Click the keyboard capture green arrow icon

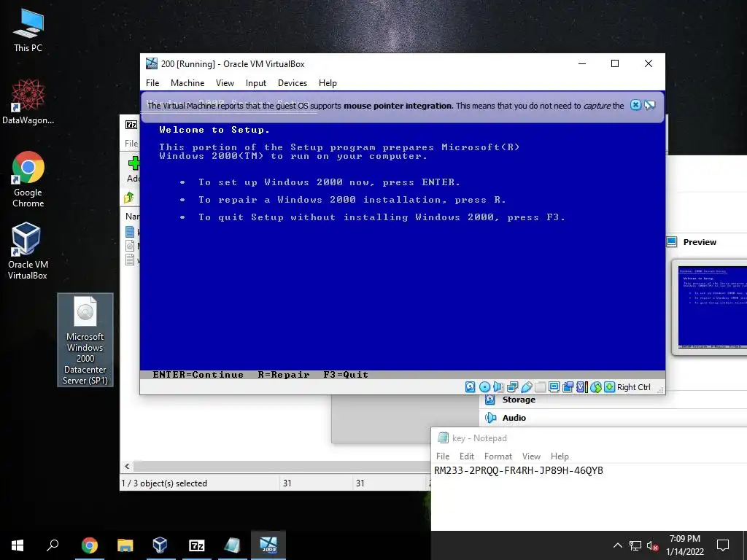tap(609, 387)
